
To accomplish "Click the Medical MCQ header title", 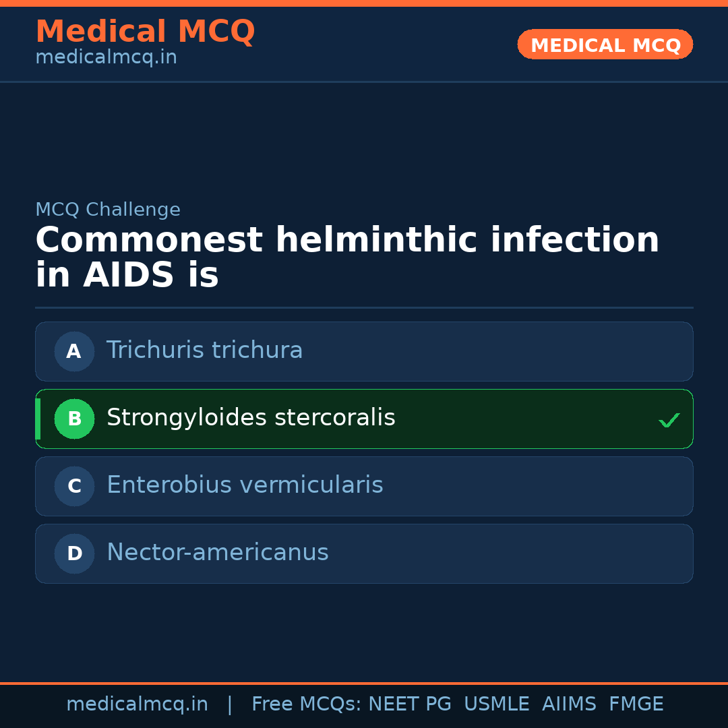I will [145, 32].
